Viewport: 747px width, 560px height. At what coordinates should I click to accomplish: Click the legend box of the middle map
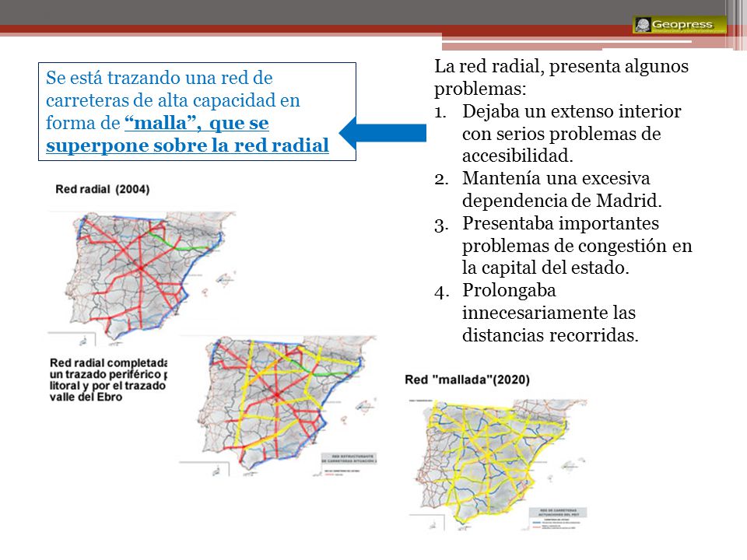coord(349,465)
